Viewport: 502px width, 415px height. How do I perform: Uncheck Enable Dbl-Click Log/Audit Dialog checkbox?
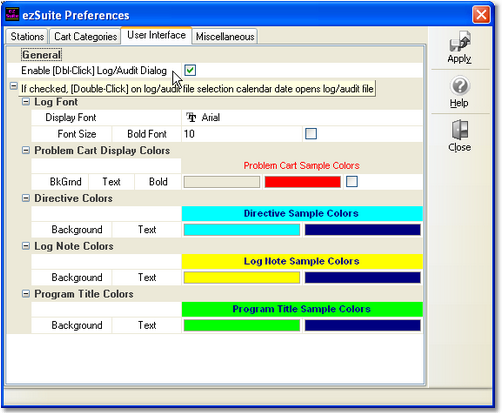pos(190,70)
